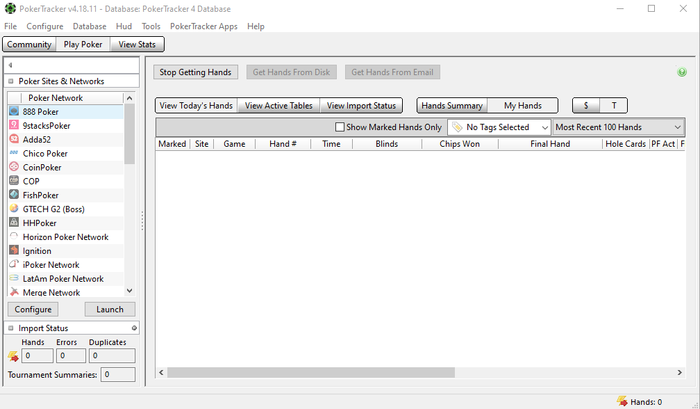The image size is (700, 409).
Task: Click the small arrow icon above Poker Sites panel
Action: click(10, 65)
